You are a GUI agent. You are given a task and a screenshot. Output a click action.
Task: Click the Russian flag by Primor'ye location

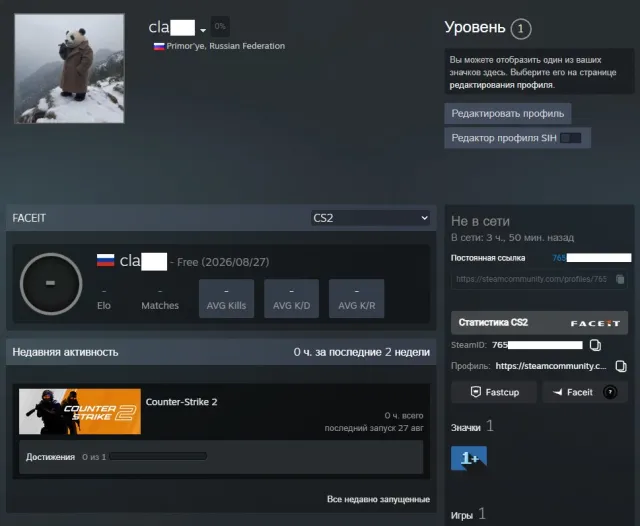pos(159,46)
